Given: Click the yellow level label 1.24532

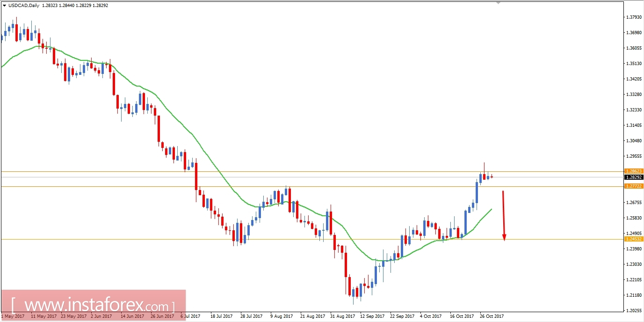Looking at the screenshot, I should (x=635, y=239).
